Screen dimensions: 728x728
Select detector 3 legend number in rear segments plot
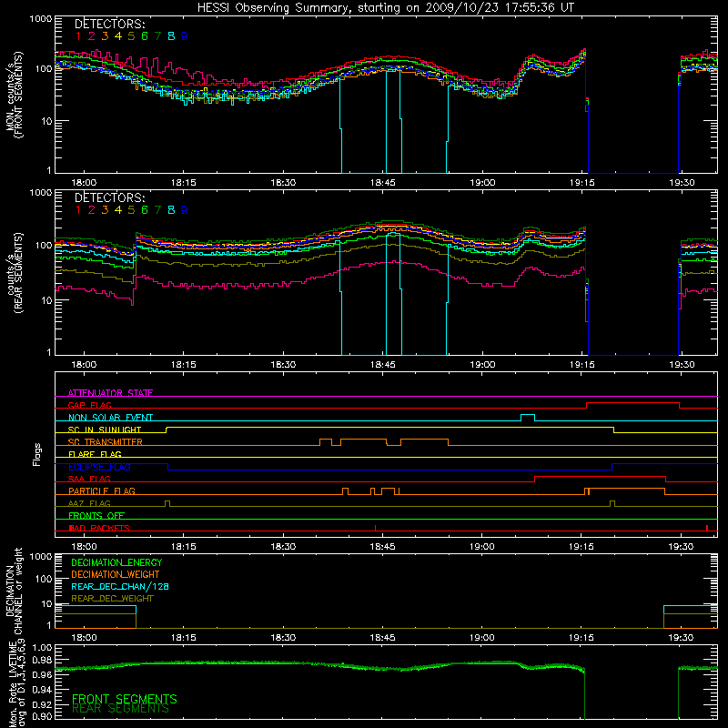[x=105, y=210]
